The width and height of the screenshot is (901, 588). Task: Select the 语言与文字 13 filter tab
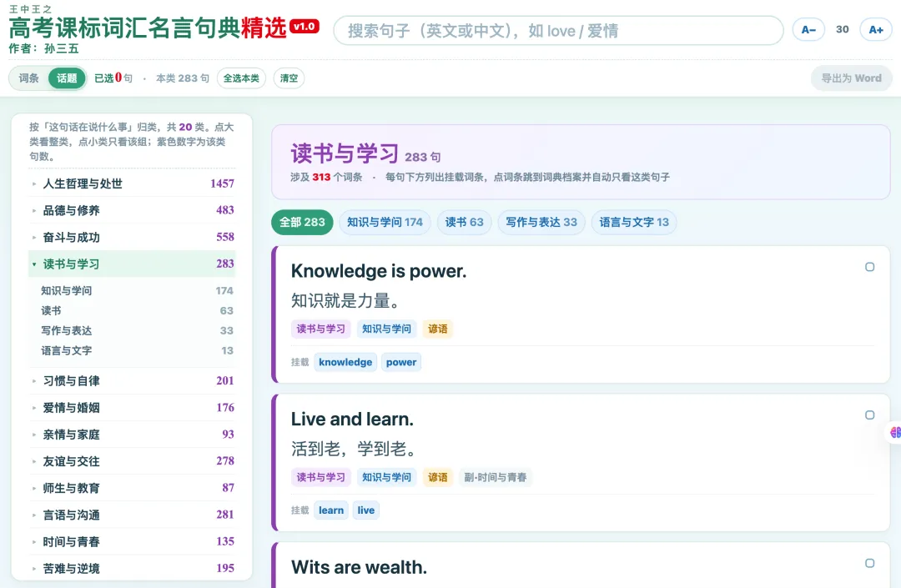pos(634,222)
